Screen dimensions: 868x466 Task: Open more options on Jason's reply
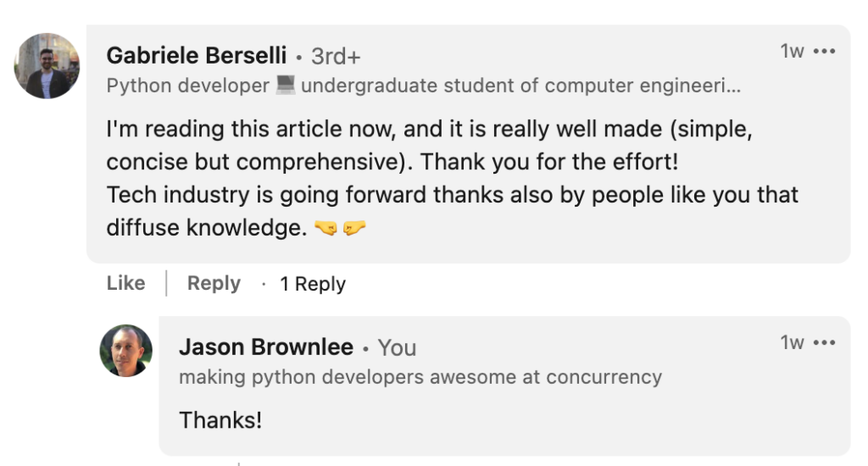click(824, 343)
